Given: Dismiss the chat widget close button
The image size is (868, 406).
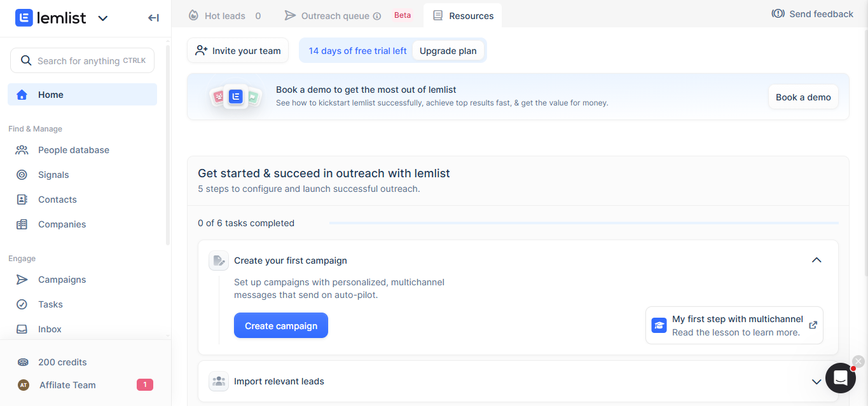Looking at the screenshot, I should pos(858,361).
